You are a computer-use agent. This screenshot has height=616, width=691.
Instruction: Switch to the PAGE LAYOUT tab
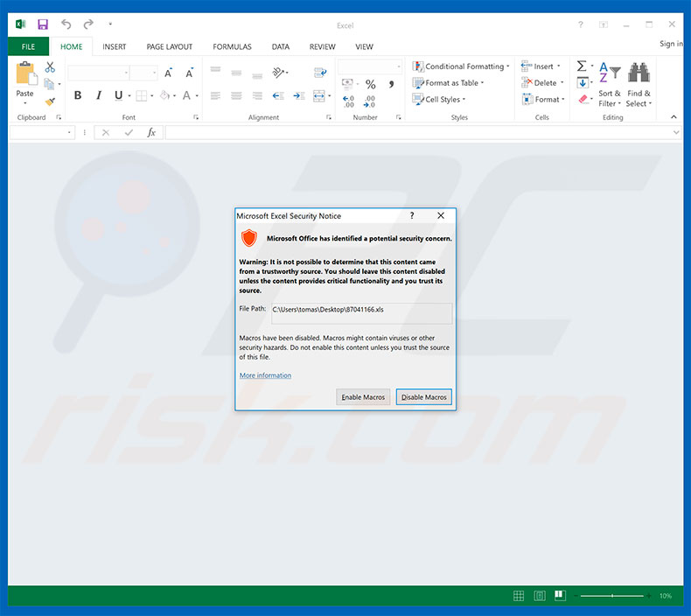coord(169,46)
